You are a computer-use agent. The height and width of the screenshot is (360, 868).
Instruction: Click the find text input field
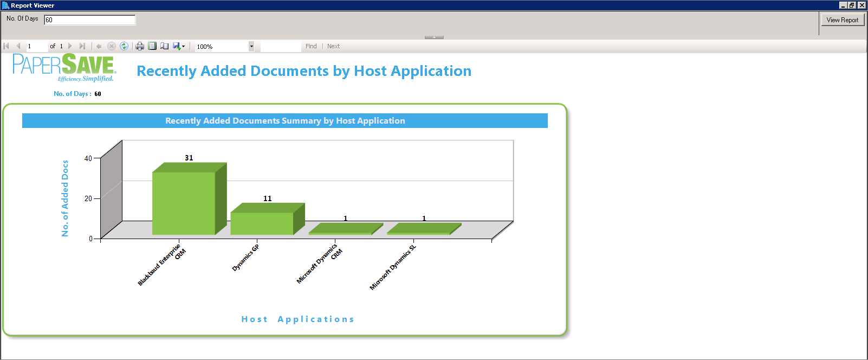pos(281,46)
